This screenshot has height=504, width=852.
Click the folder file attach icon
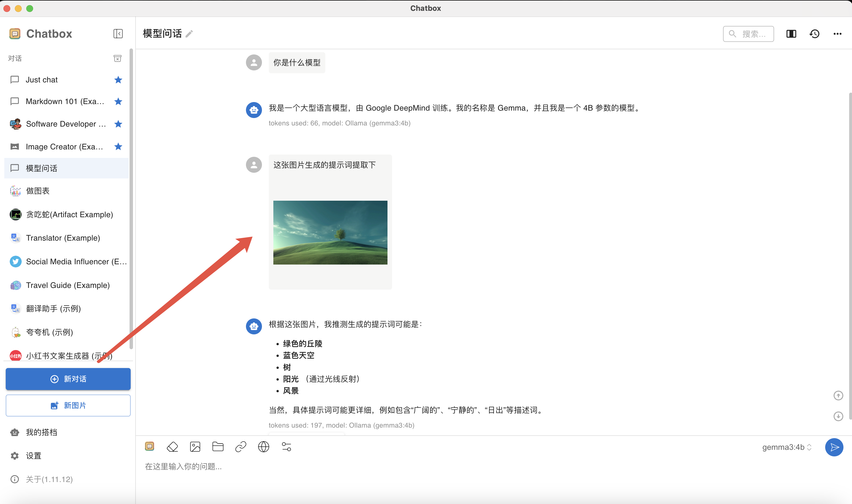click(218, 447)
